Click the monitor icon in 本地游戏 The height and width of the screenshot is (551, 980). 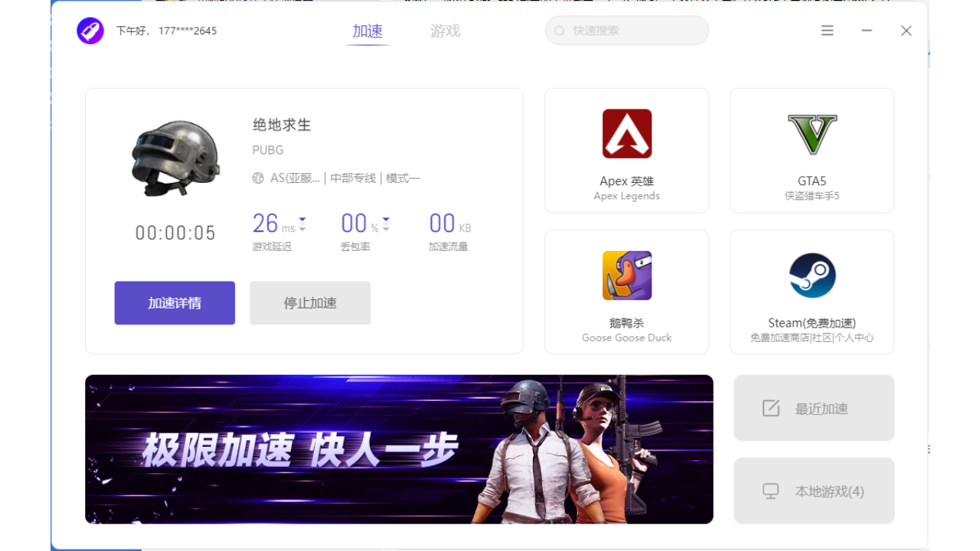click(771, 491)
